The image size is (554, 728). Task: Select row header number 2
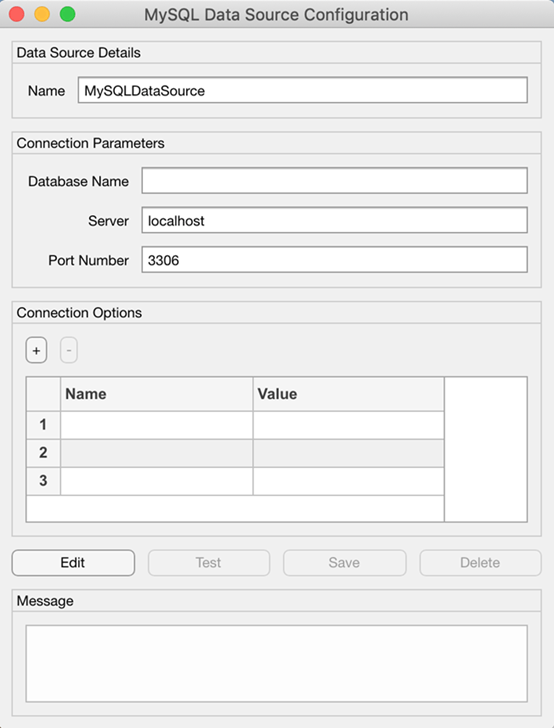[x=43, y=453]
